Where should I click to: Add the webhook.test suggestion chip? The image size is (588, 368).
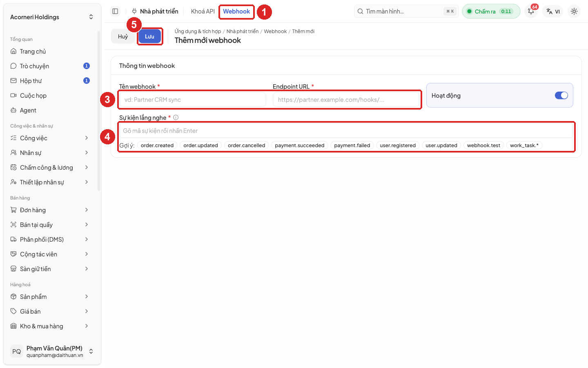coord(483,145)
